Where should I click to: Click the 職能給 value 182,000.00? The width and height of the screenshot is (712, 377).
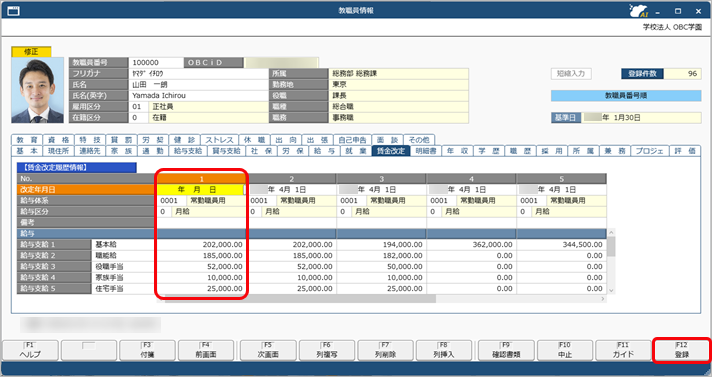point(381,255)
